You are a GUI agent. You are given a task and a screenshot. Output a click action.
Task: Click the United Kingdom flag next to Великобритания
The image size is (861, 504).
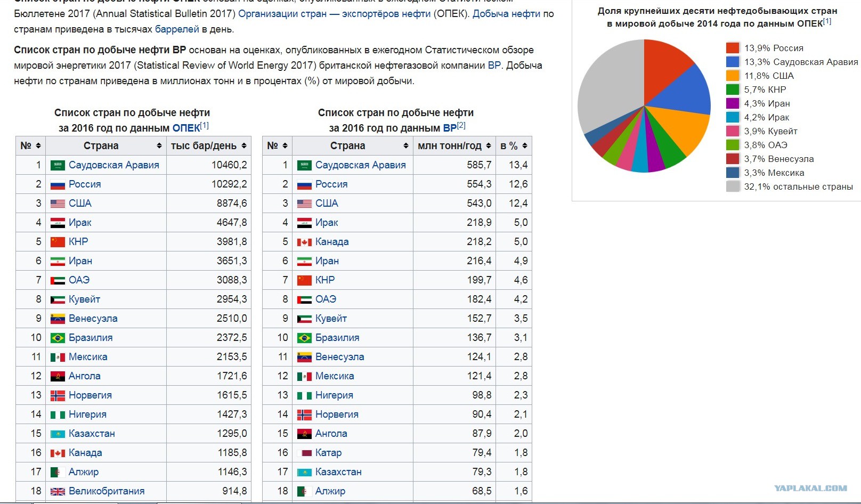(x=58, y=491)
